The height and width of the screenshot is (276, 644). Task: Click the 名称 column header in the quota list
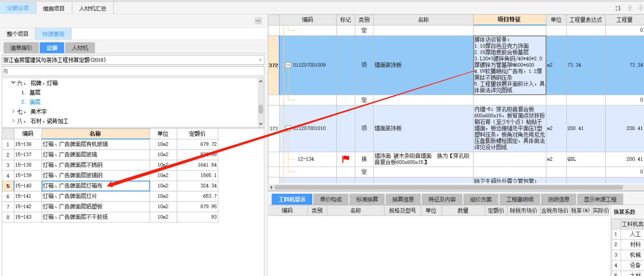click(95, 133)
